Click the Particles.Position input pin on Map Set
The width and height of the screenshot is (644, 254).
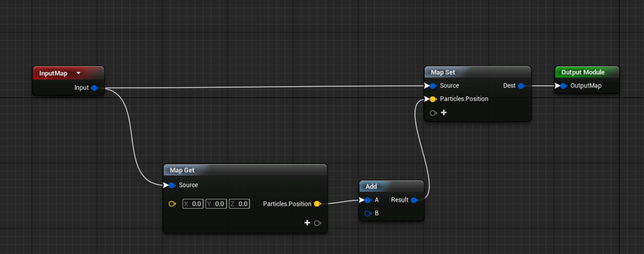tap(433, 99)
